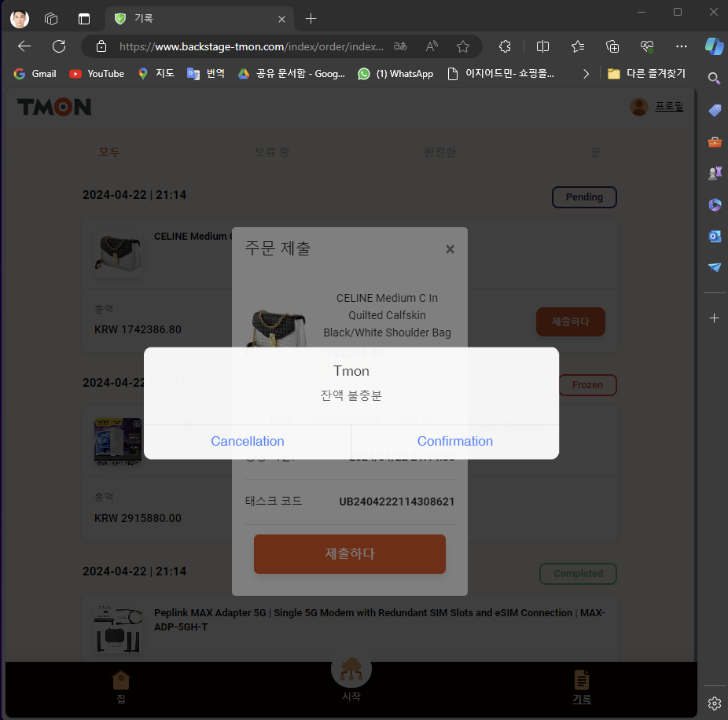Click the Peplink adapter product thumbnail
The width and height of the screenshot is (728, 720).
pos(118,629)
